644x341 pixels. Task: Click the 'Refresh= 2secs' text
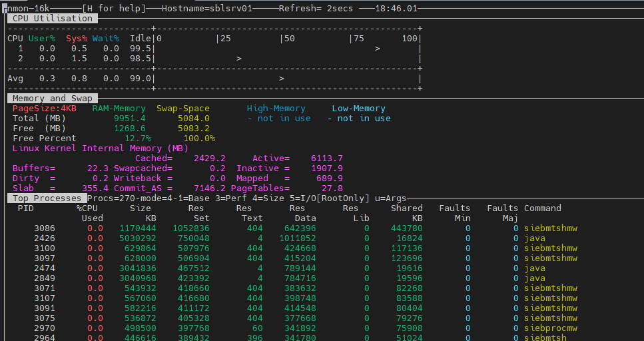pos(316,9)
